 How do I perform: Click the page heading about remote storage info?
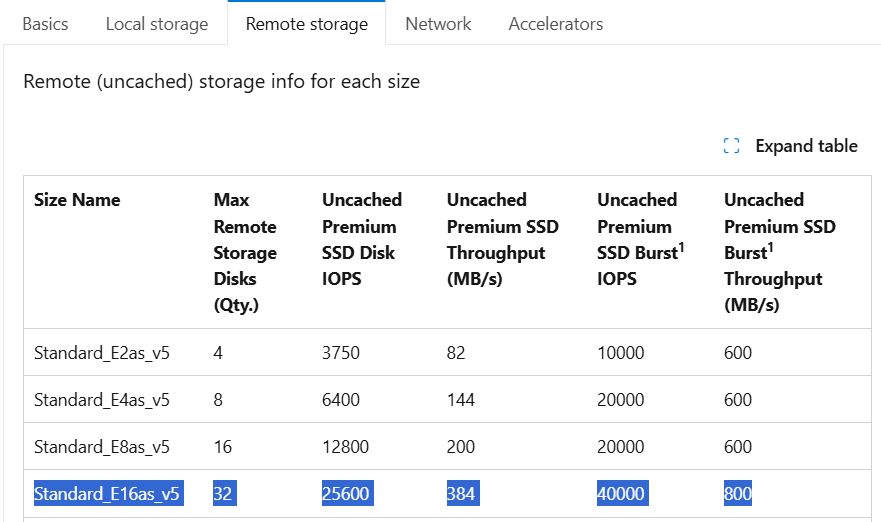tap(221, 82)
